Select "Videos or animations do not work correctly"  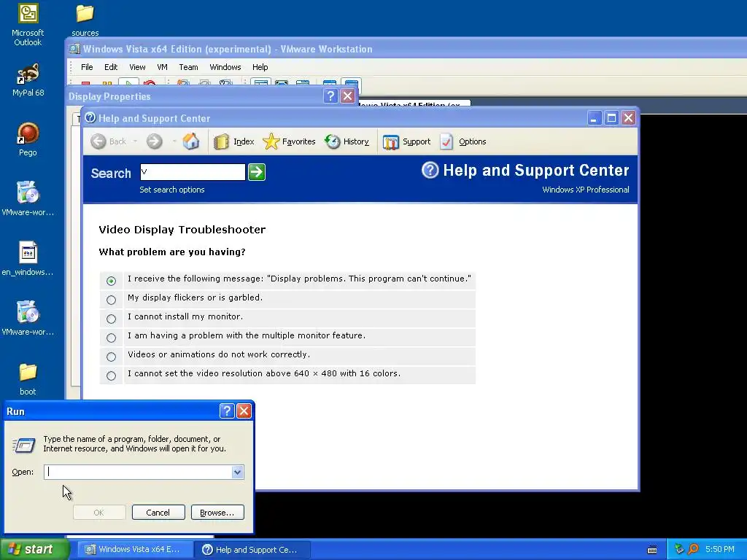click(111, 357)
